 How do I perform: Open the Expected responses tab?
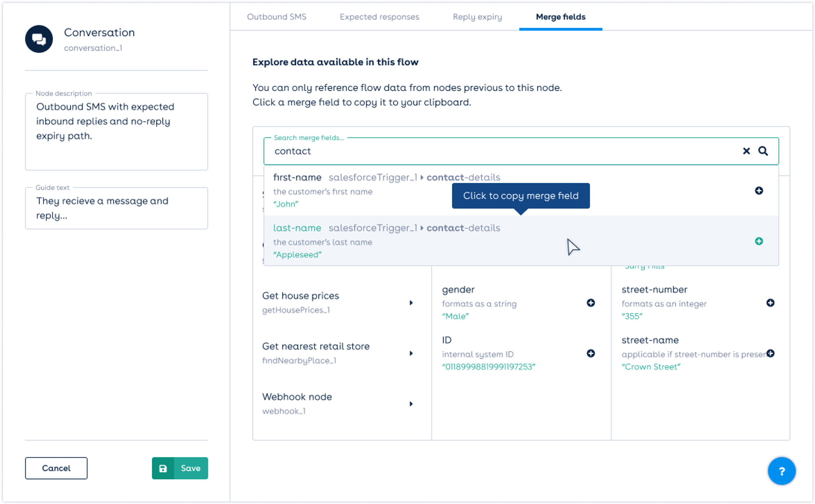coord(379,17)
